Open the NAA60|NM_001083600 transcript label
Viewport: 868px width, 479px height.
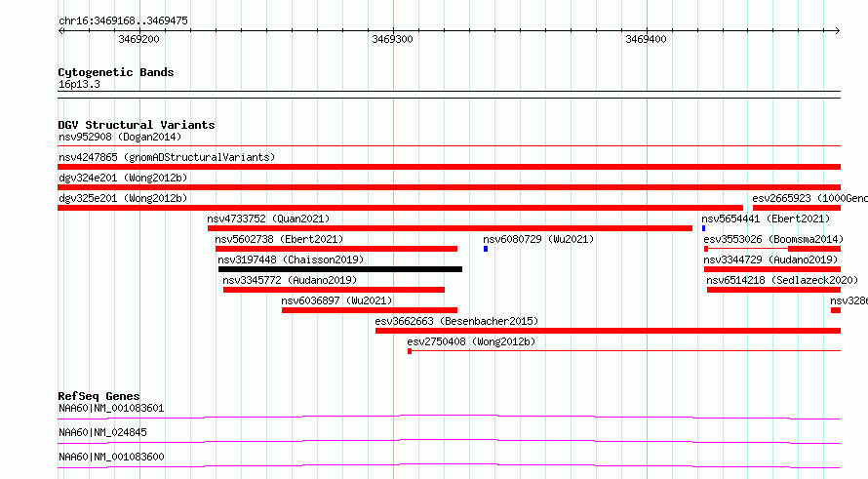coord(111,457)
